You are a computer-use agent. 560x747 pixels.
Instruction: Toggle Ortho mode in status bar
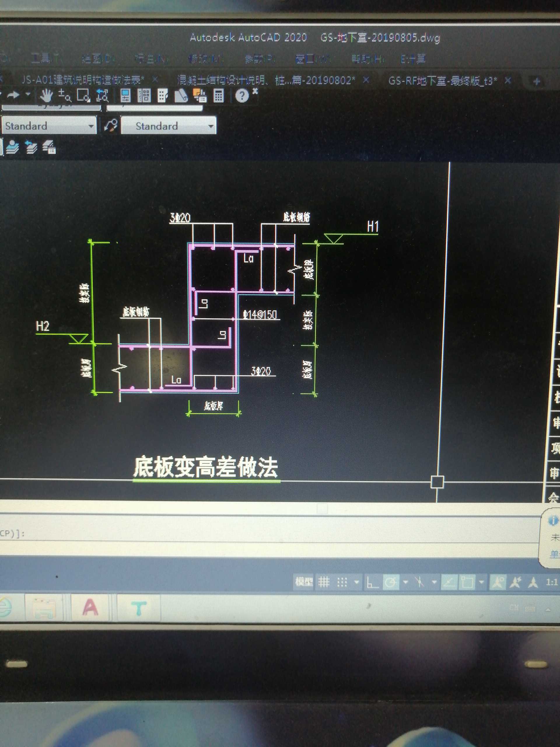[372, 582]
